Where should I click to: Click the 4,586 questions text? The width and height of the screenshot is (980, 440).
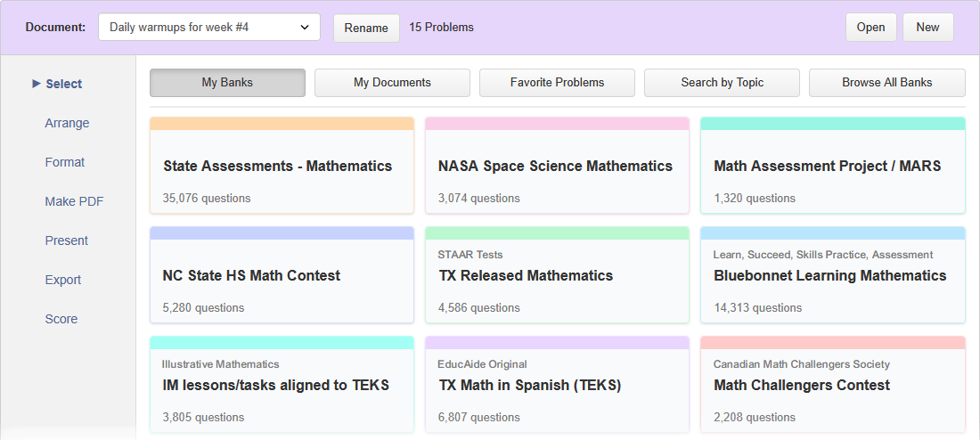[478, 307]
